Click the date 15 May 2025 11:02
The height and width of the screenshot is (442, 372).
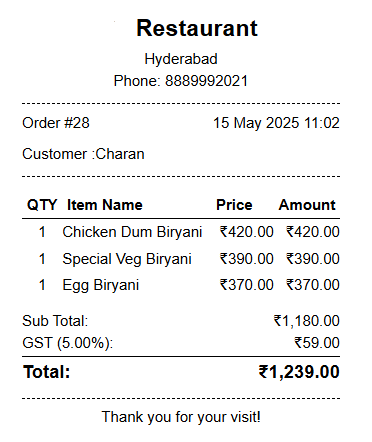276,123
